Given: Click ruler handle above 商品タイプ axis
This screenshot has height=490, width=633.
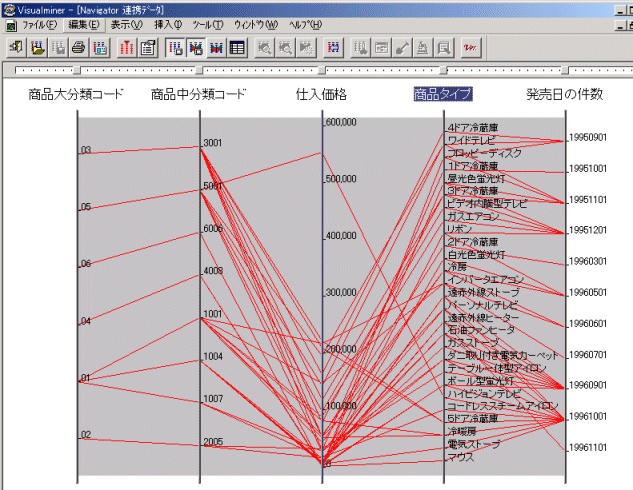Looking at the screenshot, I should 443,71.
